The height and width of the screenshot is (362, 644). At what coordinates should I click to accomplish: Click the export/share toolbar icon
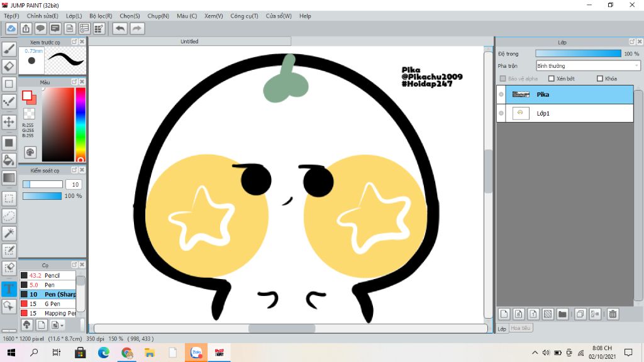26,28
